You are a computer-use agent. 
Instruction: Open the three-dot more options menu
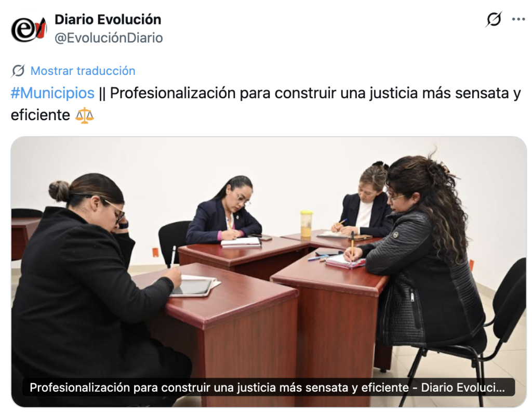point(518,19)
